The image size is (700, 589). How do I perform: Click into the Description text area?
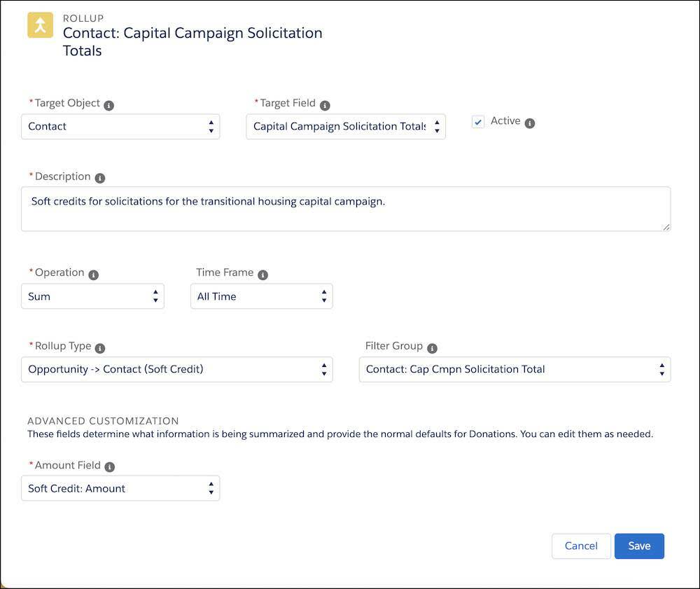[x=346, y=209]
